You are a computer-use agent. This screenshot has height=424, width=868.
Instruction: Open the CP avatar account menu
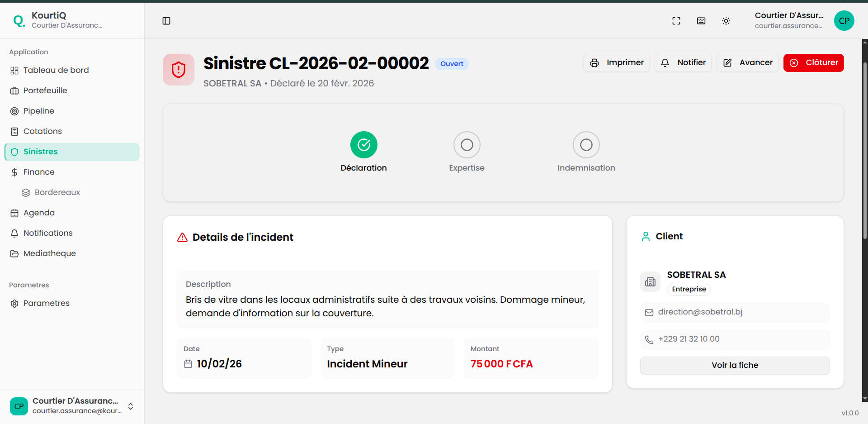pos(844,21)
